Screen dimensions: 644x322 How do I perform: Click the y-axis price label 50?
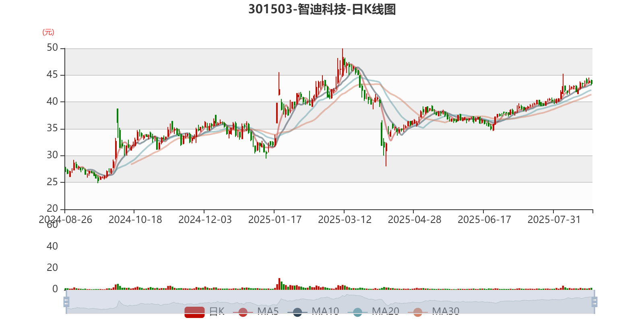52,48
